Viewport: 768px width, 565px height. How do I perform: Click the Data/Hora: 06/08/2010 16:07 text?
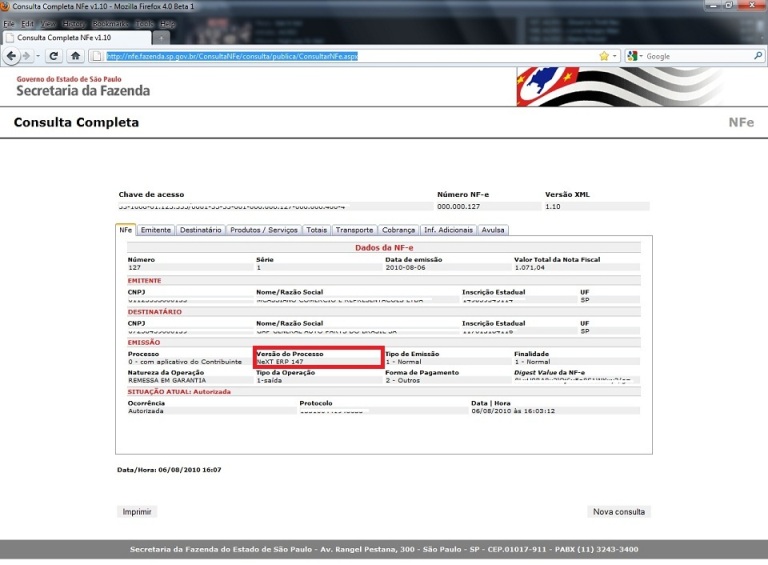pyautogui.click(x=169, y=470)
